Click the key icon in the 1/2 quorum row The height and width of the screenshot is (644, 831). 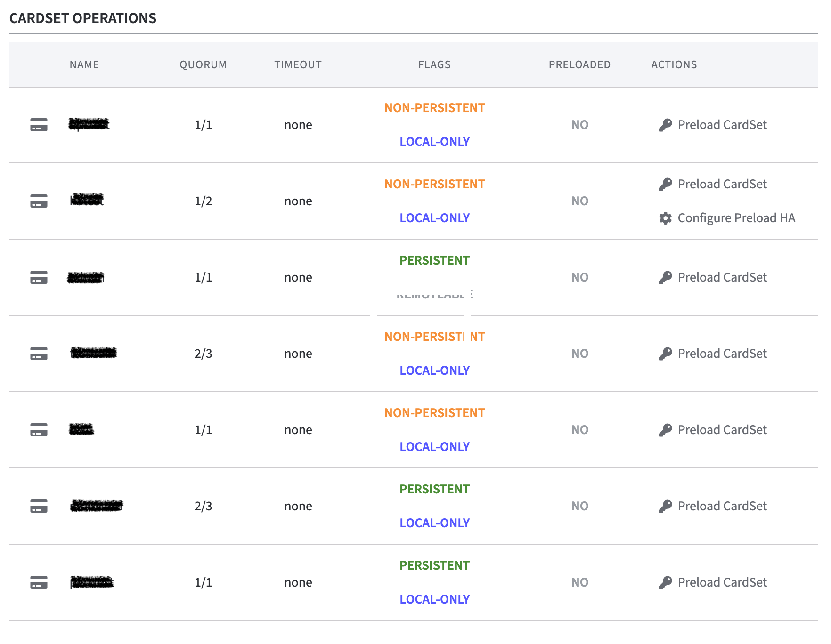point(665,184)
